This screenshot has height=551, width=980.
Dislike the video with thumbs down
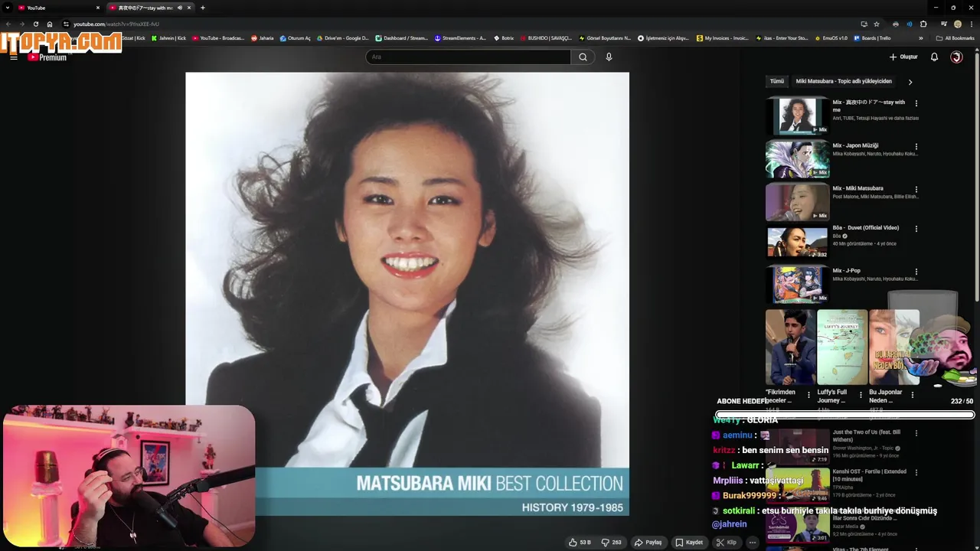(x=611, y=543)
